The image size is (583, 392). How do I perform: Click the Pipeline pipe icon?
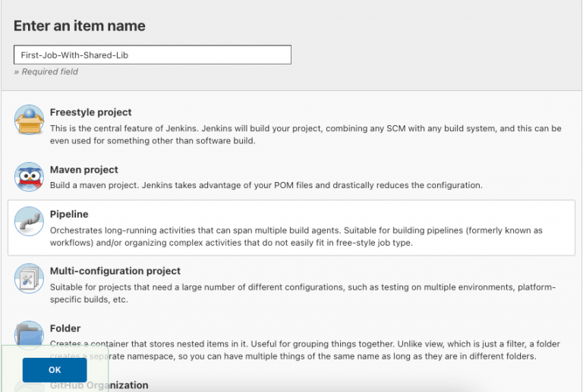[x=29, y=221]
